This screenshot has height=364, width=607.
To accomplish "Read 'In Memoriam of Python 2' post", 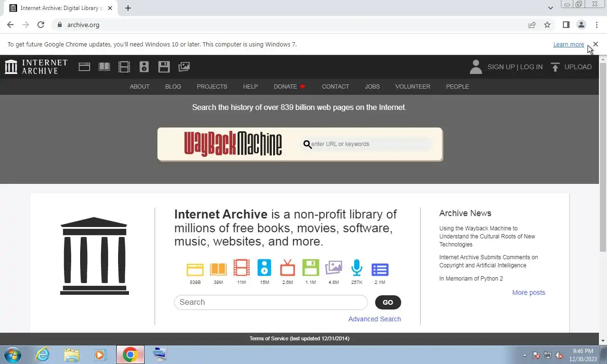I will tap(471, 279).
